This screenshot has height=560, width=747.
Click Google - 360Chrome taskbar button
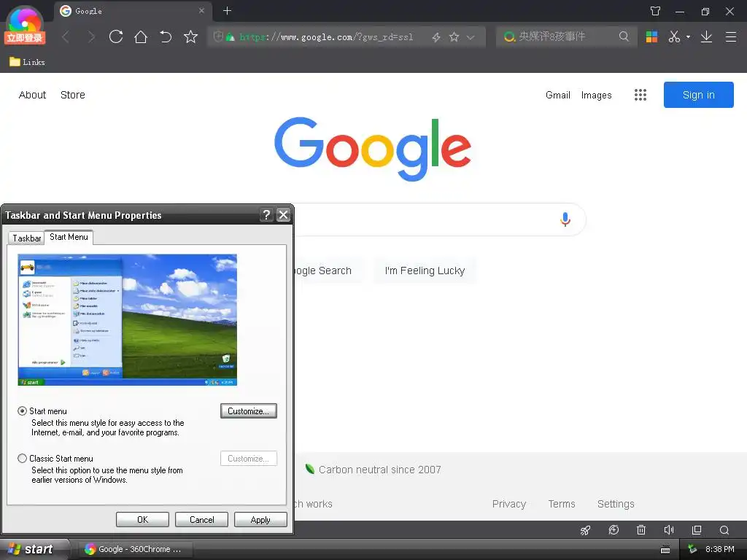tap(136, 549)
